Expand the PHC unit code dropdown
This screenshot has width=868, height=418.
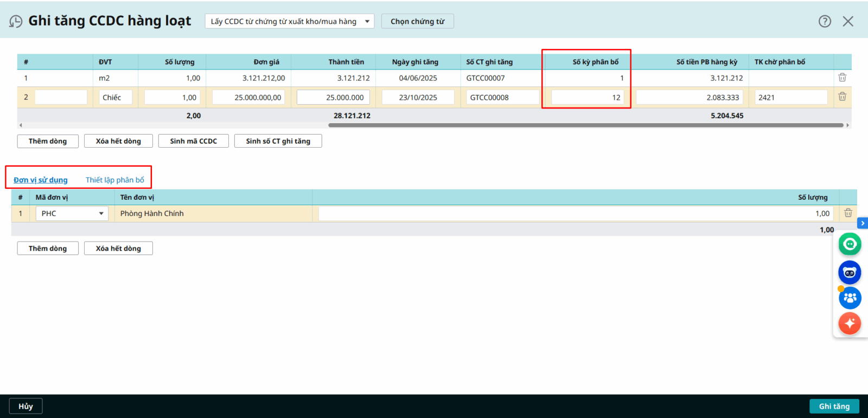[101, 213]
